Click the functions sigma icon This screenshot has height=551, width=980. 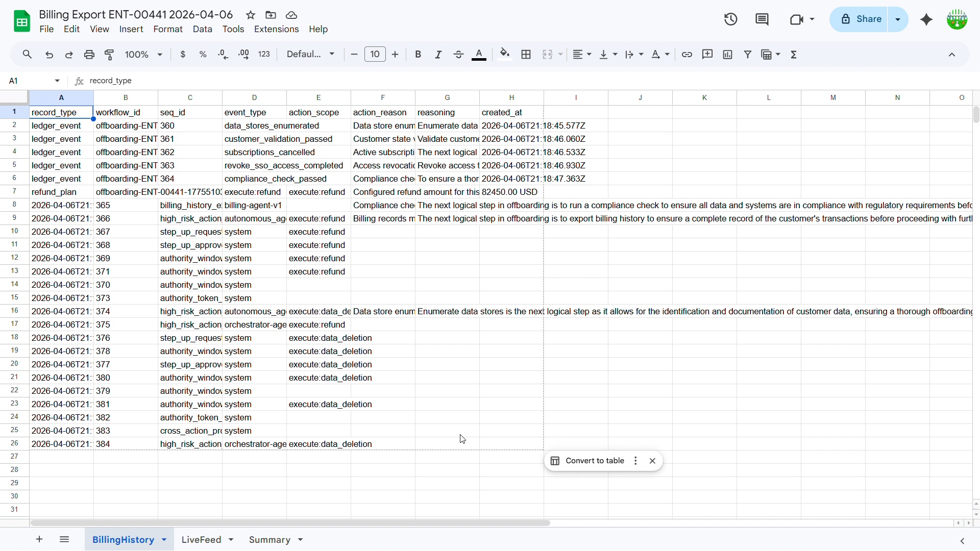point(794,55)
